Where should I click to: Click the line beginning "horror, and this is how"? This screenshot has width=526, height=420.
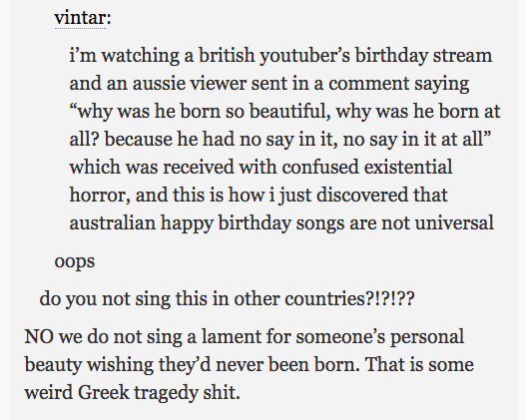259,196
